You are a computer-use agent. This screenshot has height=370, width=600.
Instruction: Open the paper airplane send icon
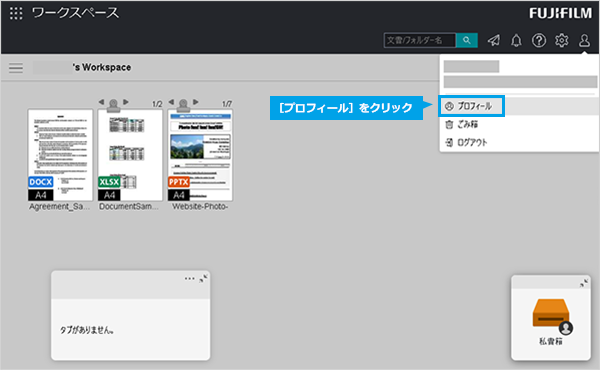(494, 40)
